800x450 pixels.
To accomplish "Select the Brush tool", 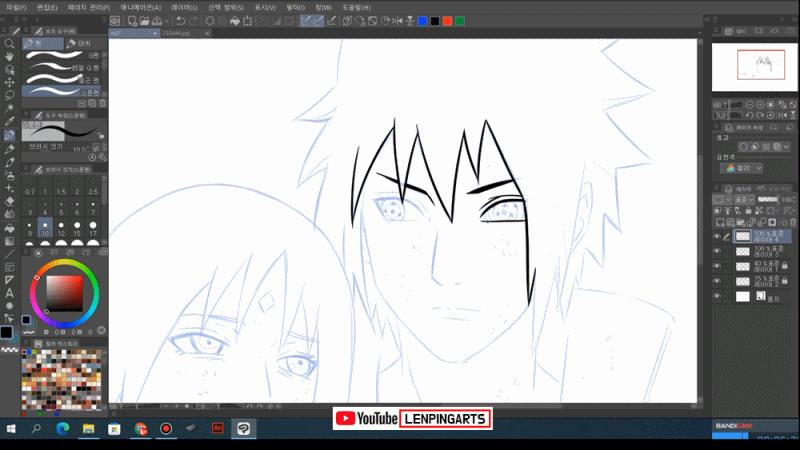I will 9,162.
